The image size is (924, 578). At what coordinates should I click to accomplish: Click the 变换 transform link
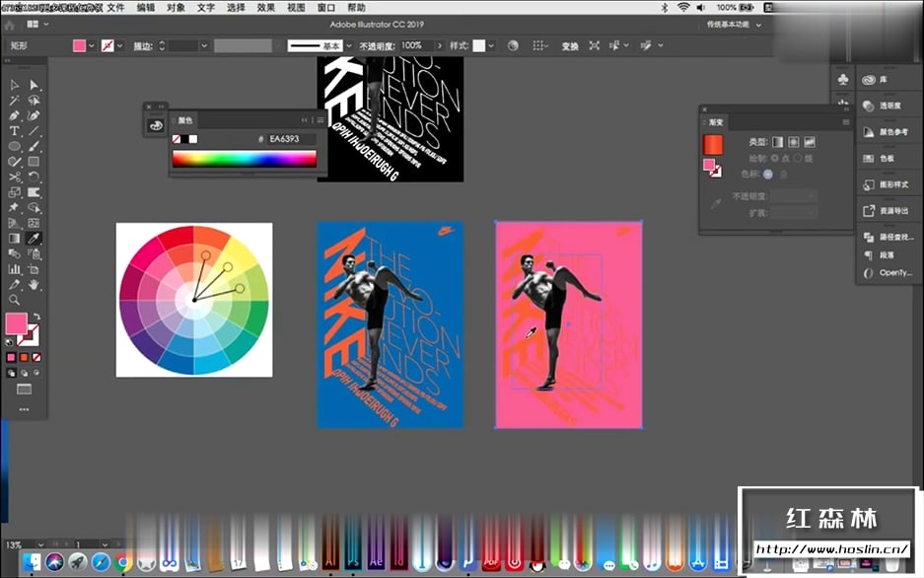(570, 46)
